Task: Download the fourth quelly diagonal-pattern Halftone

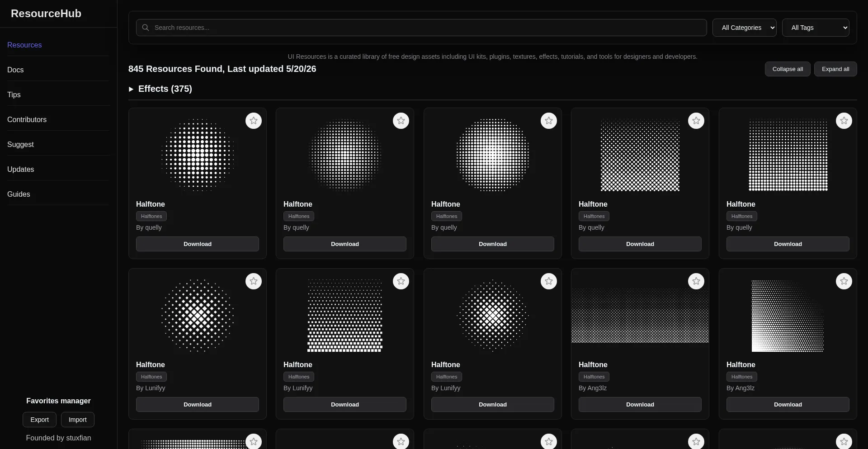Action: [x=640, y=244]
